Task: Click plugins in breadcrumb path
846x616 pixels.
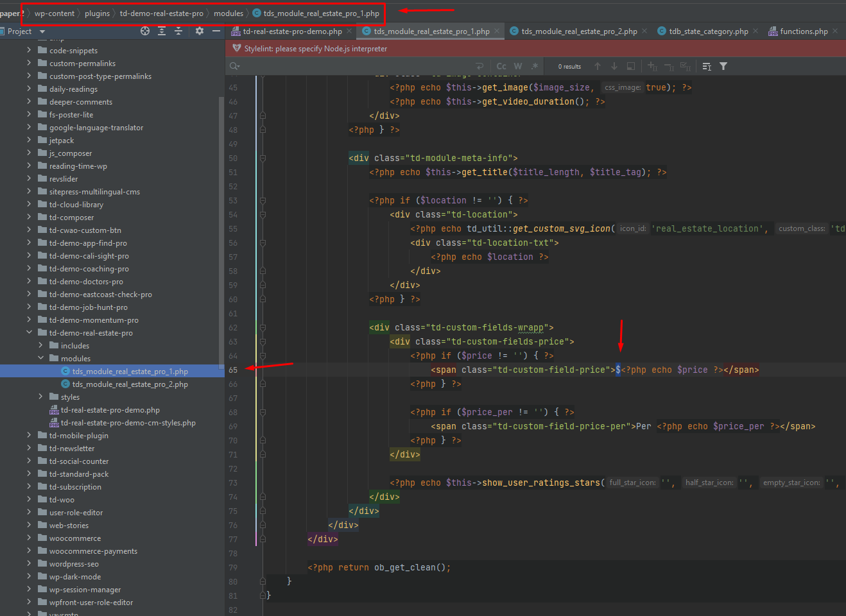Action: 98,13
